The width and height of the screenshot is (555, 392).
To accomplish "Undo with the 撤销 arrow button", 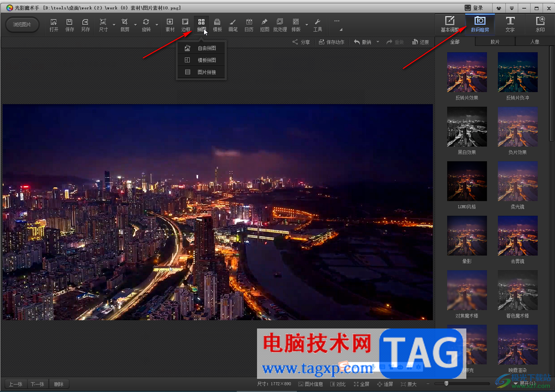I will click(362, 42).
